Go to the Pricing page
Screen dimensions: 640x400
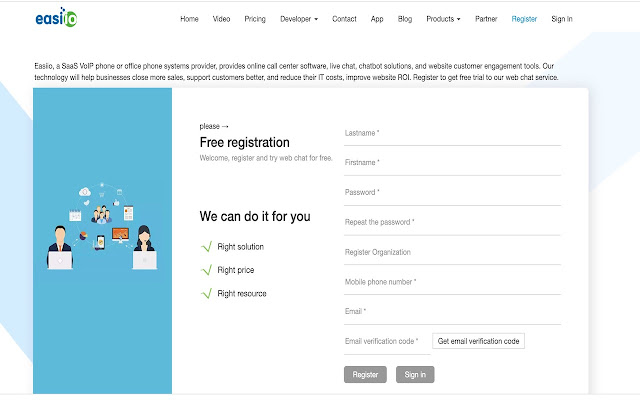click(255, 19)
